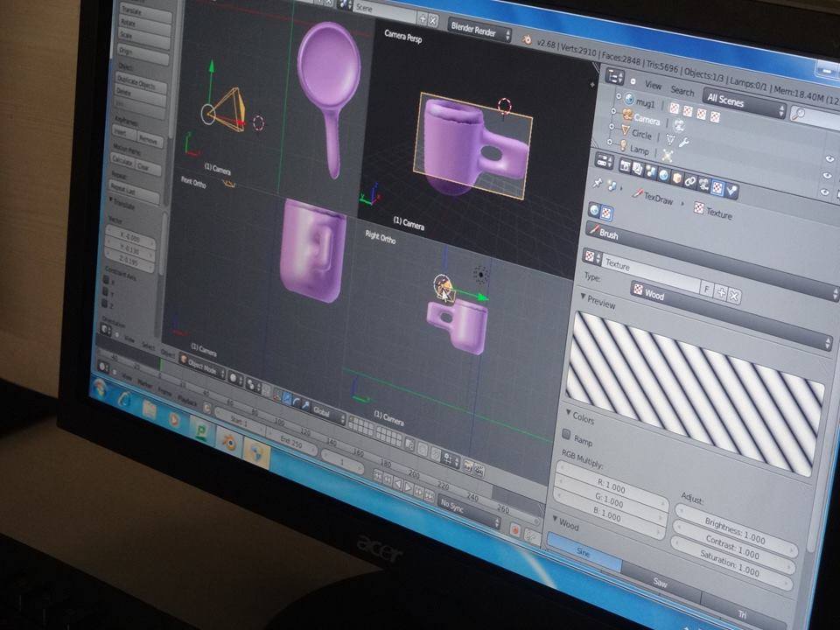Select the scale manipulator icon

[306, 405]
